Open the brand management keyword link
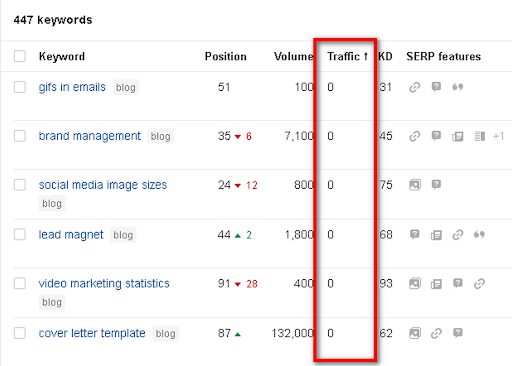Image resolution: width=512 pixels, height=366 pixels. (90, 136)
